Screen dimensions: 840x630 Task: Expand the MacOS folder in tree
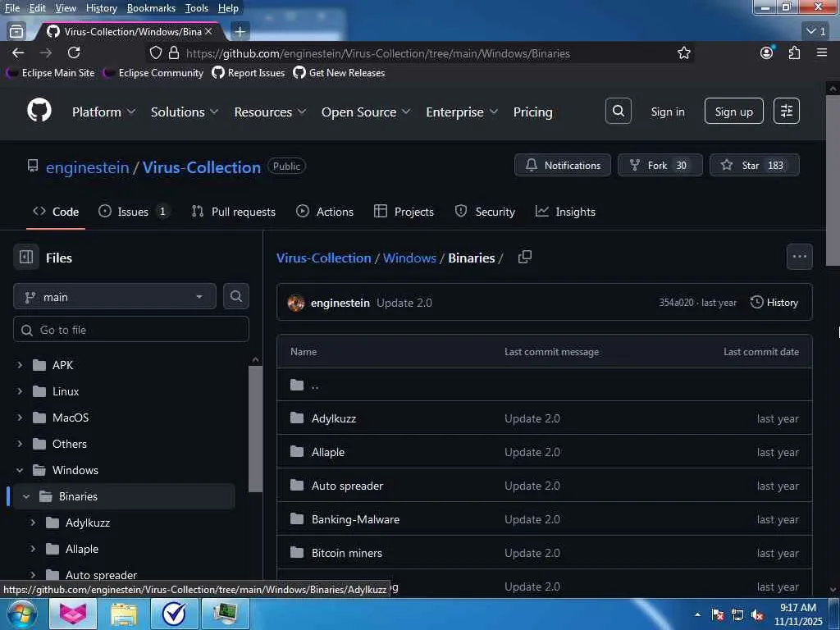click(20, 418)
